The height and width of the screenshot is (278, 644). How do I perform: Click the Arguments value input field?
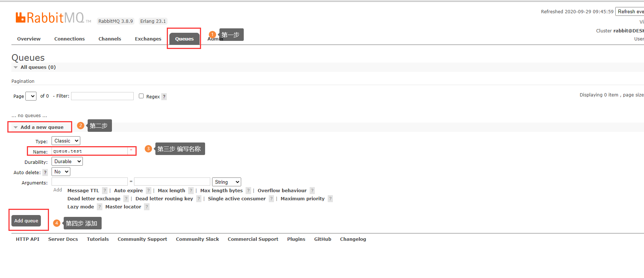click(172, 182)
